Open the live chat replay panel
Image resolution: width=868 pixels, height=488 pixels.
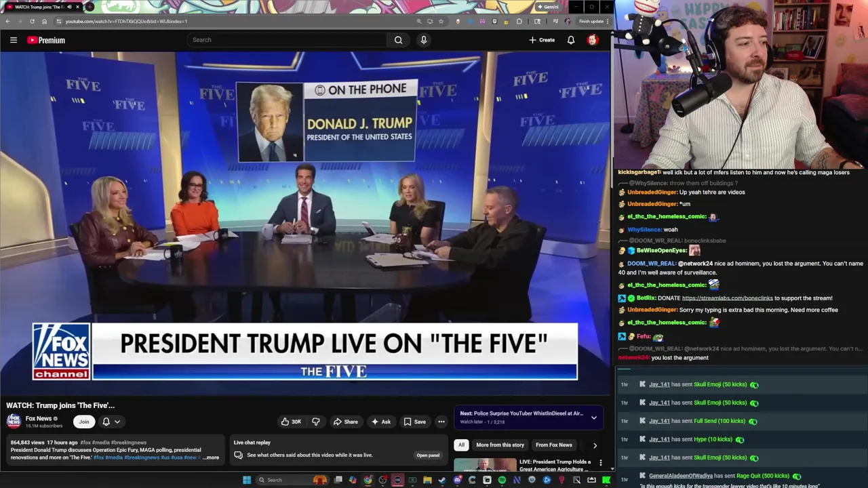[428, 455]
